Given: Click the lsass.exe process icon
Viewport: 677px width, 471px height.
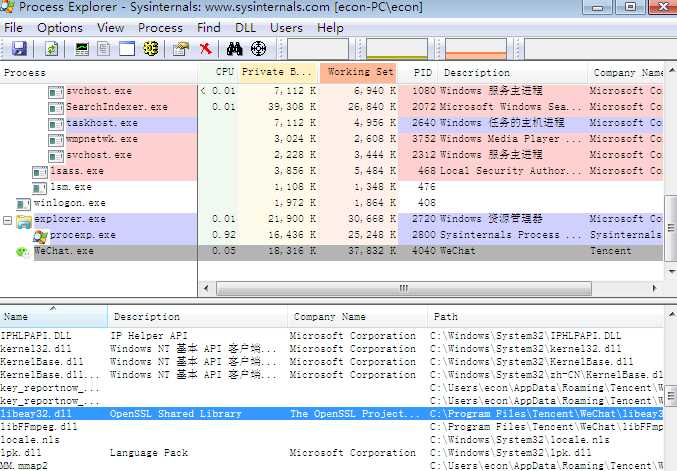Looking at the screenshot, I should point(39,172).
